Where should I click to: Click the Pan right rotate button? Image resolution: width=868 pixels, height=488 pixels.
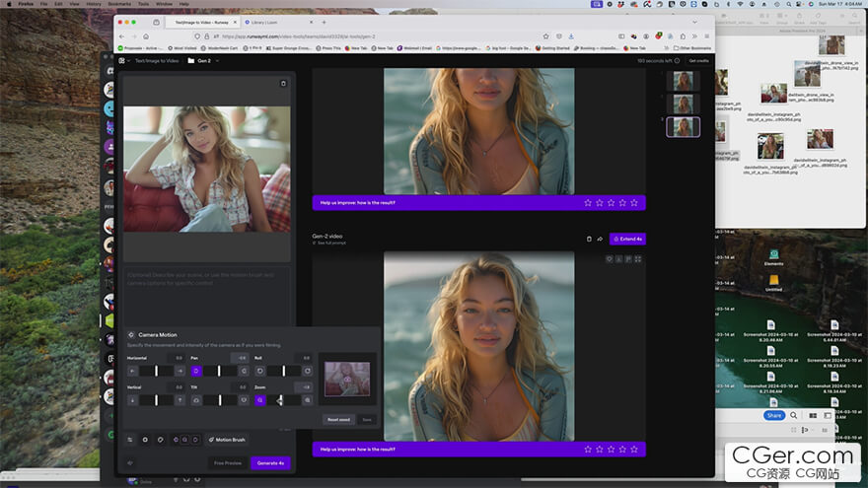[244, 371]
